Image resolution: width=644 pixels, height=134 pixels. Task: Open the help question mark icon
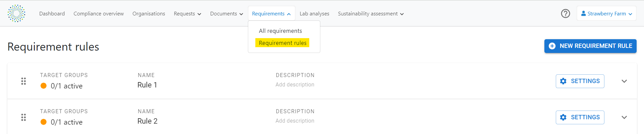point(566,13)
